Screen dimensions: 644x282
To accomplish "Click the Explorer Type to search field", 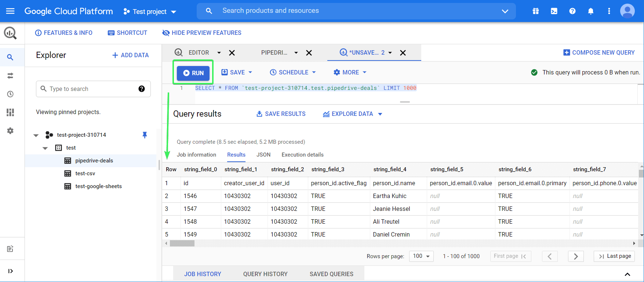I will [x=93, y=89].
